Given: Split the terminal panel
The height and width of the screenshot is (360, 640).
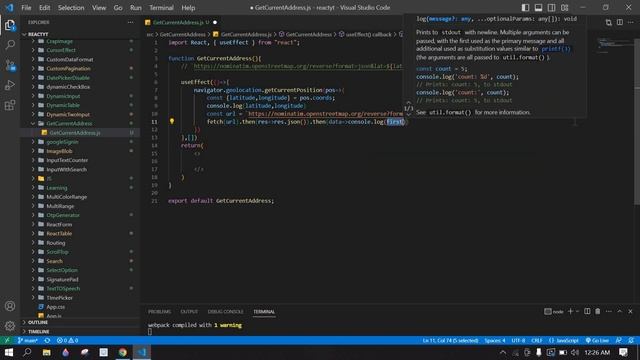Looking at the screenshot, I should click(587, 311).
